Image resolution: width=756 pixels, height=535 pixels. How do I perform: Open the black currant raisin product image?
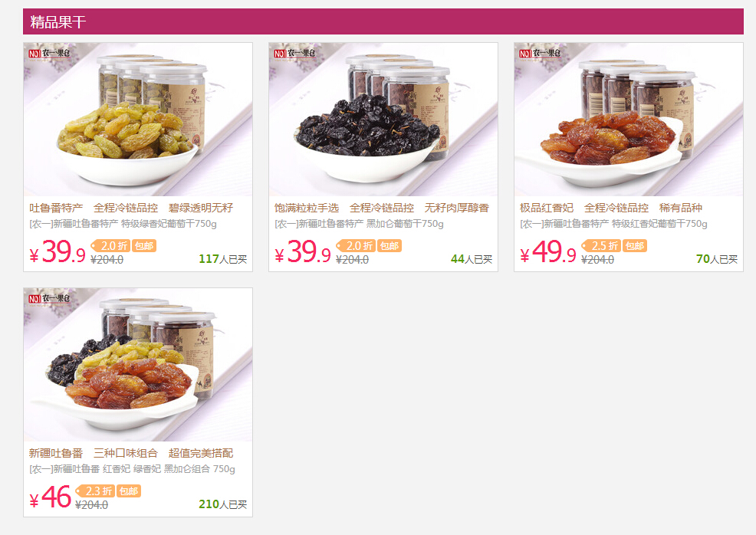coord(383,120)
